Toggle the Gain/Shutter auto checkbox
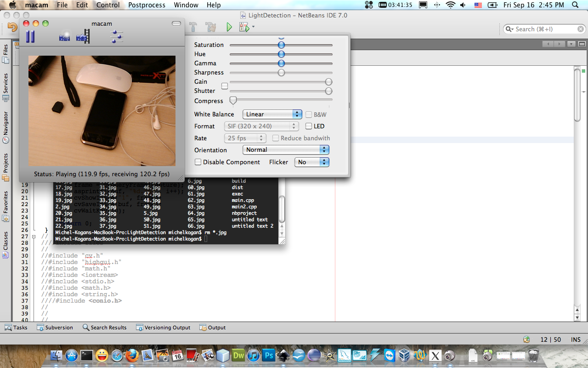Screen dimensions: 588x368 225,86
